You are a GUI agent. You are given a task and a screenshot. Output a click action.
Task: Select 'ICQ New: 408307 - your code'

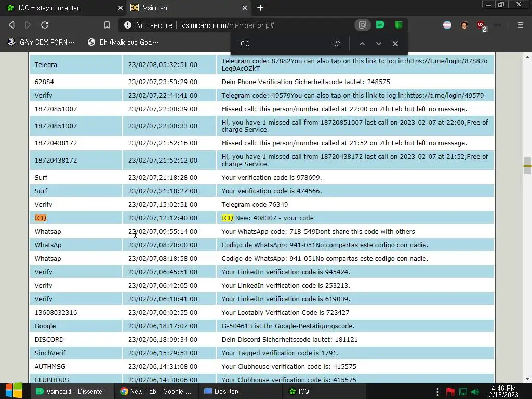[268, 218]
